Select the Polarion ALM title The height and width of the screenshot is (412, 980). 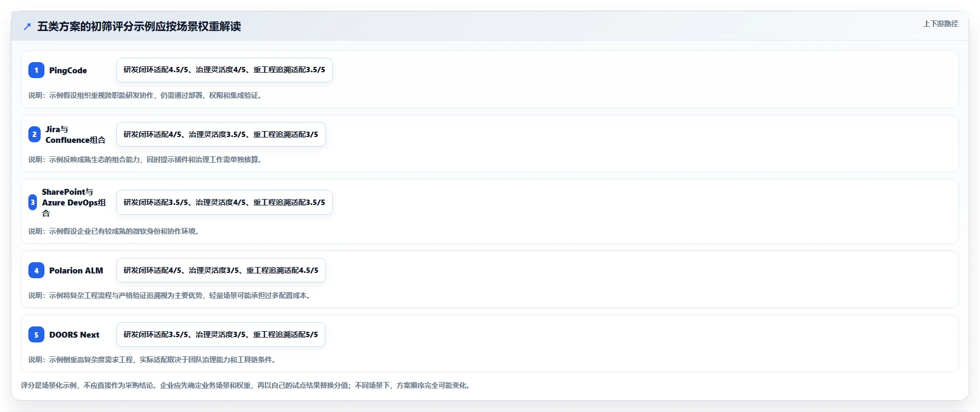(x=76, y=270)
